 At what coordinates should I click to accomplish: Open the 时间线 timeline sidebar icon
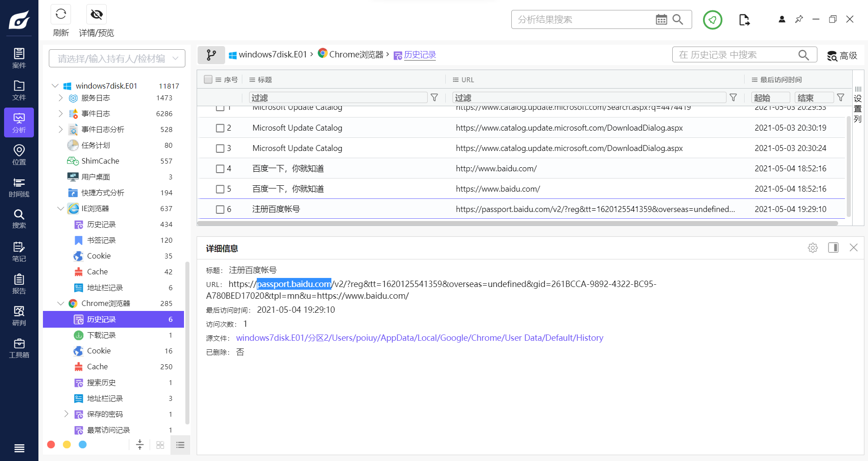click(x=19, y=187)
